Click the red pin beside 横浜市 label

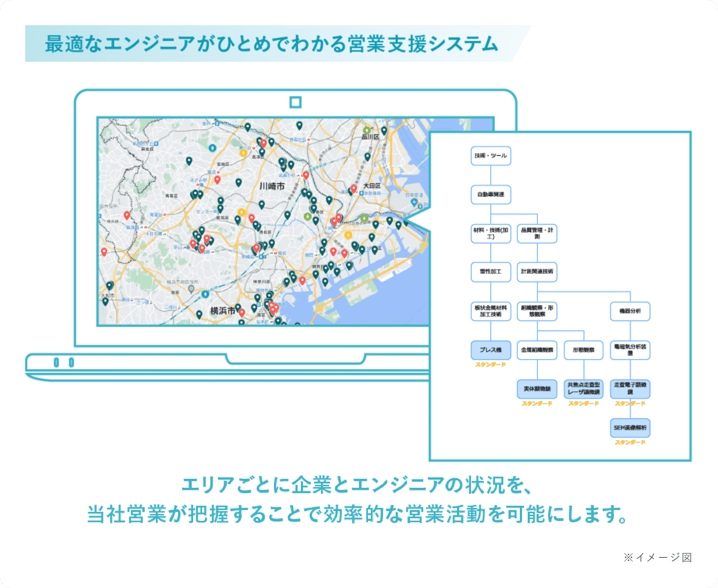pos(242,313)
